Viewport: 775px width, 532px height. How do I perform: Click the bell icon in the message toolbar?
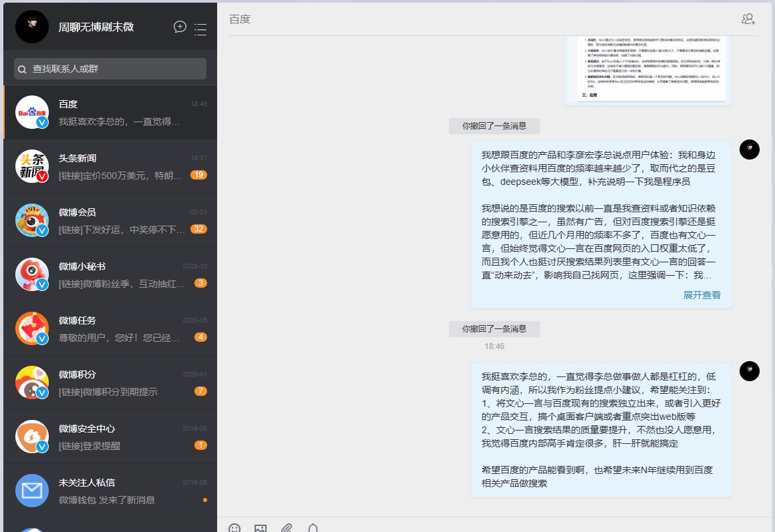click(313, 527)
